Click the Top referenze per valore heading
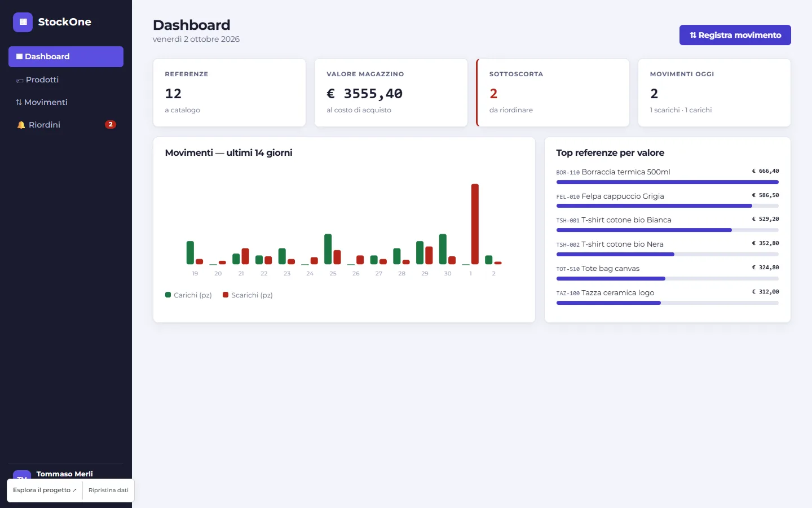Screen dimensions: 812x508 (610, 153)
